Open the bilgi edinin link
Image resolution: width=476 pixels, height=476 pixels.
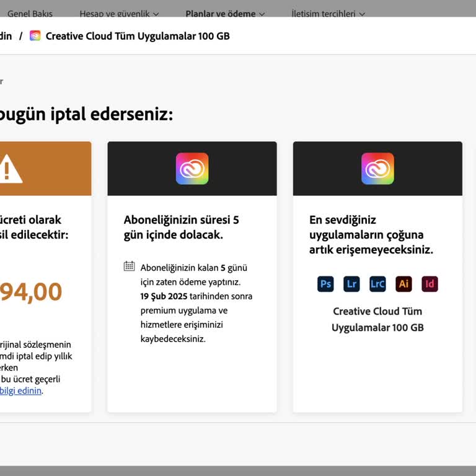coord(20,390)
